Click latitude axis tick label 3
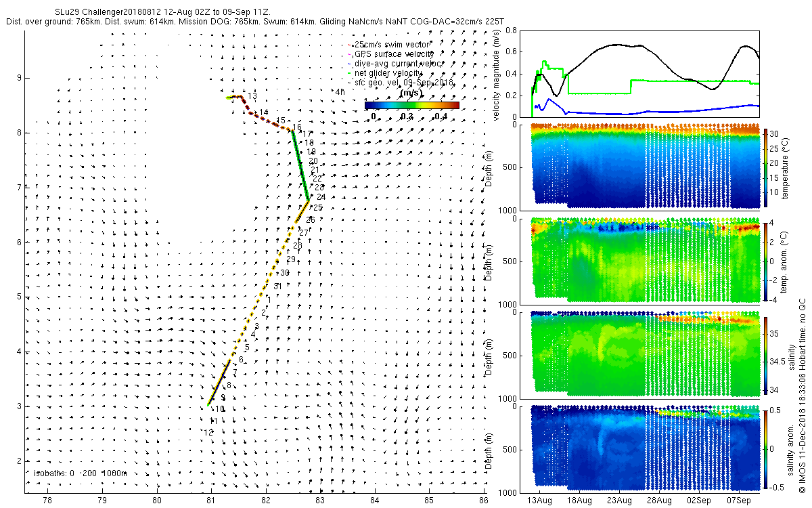 (18, 406)
